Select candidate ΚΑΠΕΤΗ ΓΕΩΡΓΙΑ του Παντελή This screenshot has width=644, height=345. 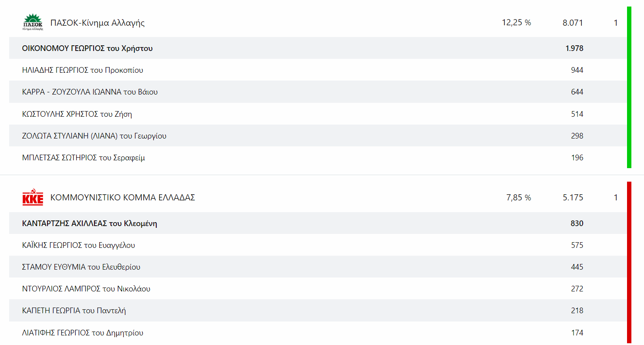click(74, 311)
